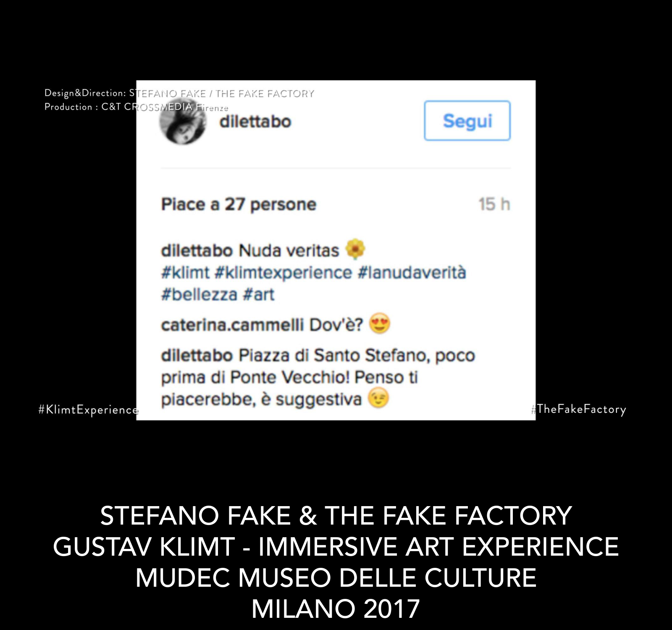Click the 15 h post timestamp
Viewport: 672px width, 630px height.
(494, 205)
